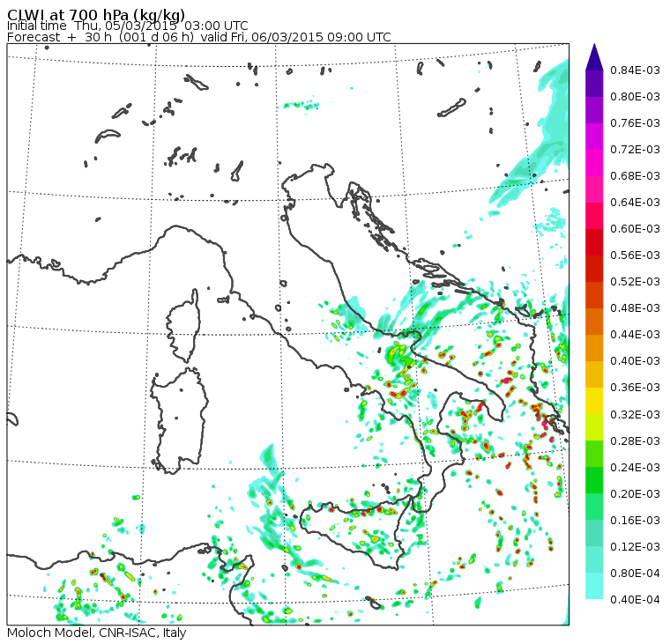Click the 0.64E-03 legend label
This screenshot has width=670, height=644.
[635, 203]
